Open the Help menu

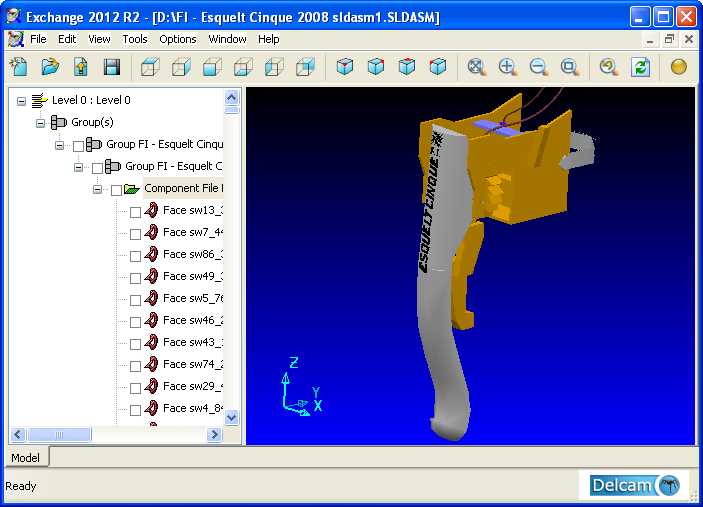[269, 39]
